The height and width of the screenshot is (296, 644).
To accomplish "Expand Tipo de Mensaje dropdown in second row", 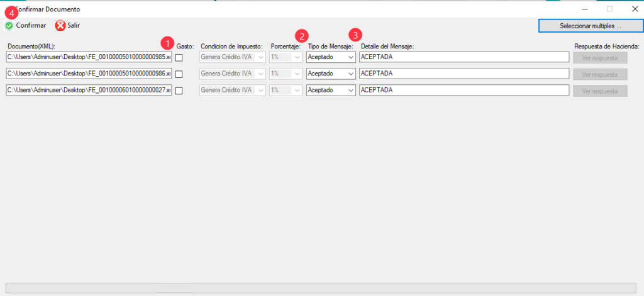I will click(331, 74).
